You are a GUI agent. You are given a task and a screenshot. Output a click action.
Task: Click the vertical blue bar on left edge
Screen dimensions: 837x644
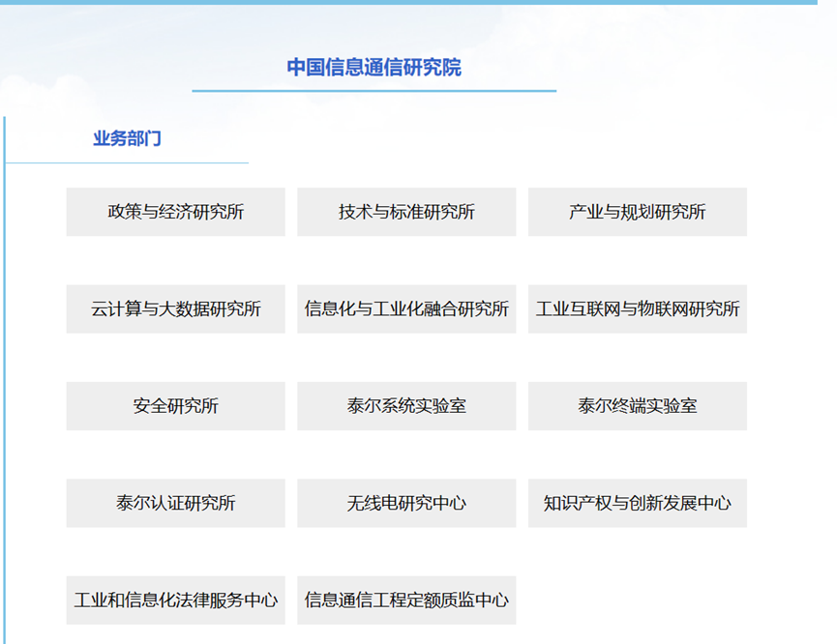(4, 387)
